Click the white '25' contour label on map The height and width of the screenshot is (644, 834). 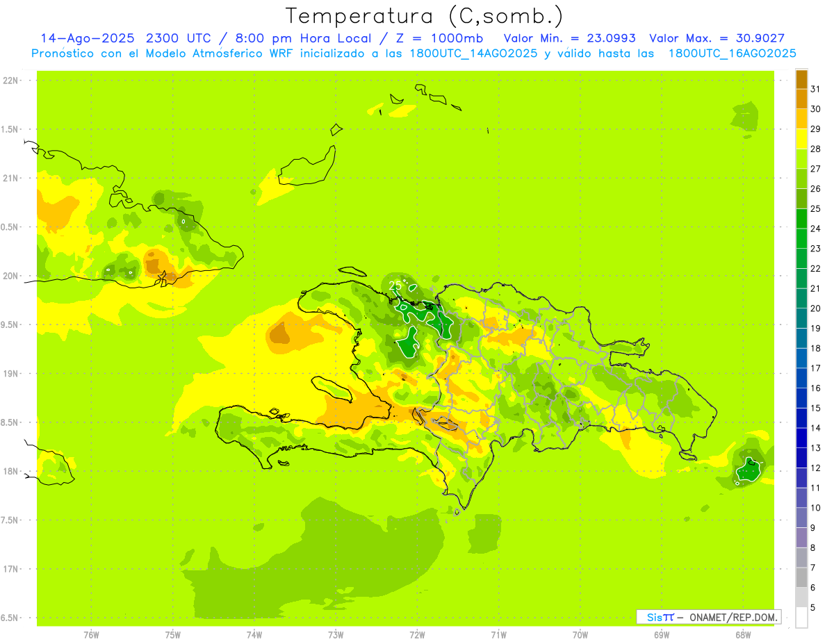point(395,286)
